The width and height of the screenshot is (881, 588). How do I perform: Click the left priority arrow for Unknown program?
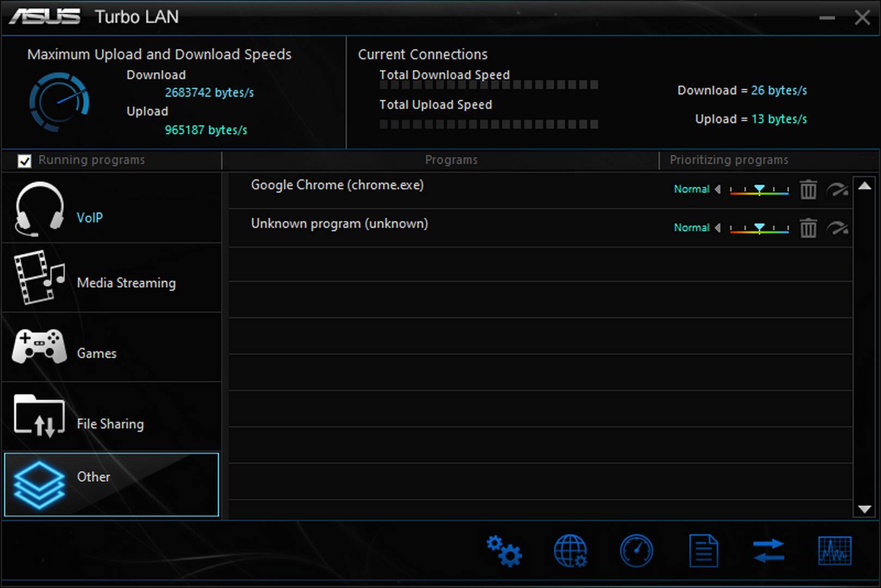pos(718,228)
